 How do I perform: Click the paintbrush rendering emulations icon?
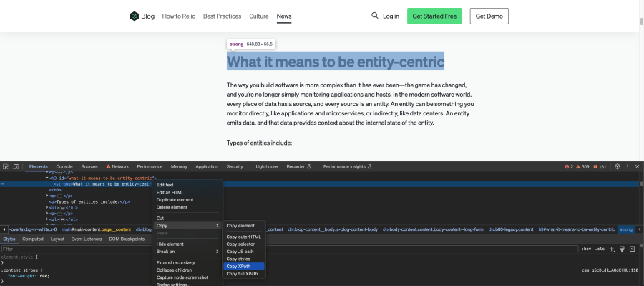(622, 249)
